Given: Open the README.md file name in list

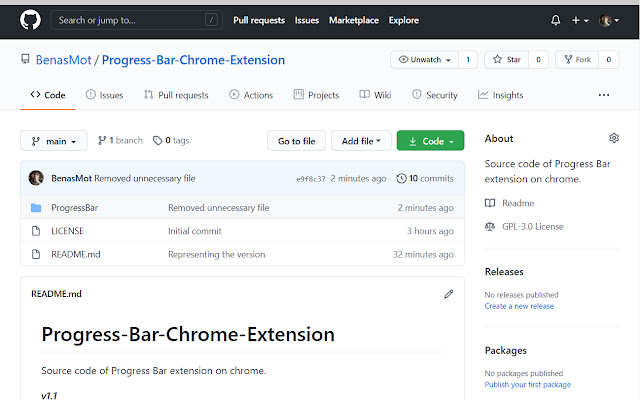Looking at the screenshot, I should (76, 254).
